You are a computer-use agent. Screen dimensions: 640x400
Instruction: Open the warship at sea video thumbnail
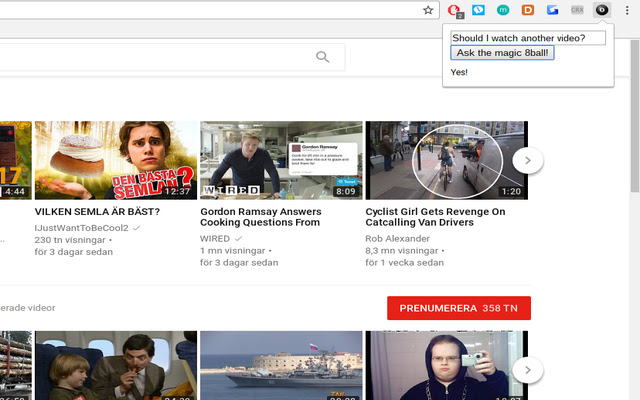[x=281, y=365]
